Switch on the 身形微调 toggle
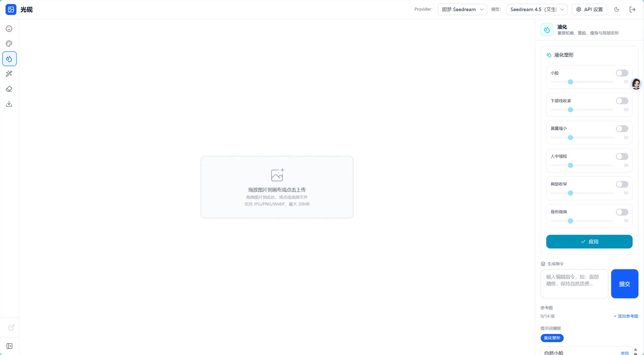The image size is (644, 355). (x=622, y=212)
